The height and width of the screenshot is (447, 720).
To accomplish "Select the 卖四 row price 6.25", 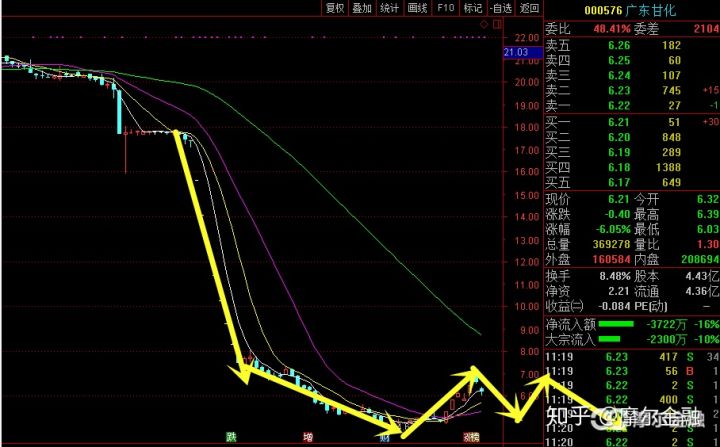I will point(619,61).
